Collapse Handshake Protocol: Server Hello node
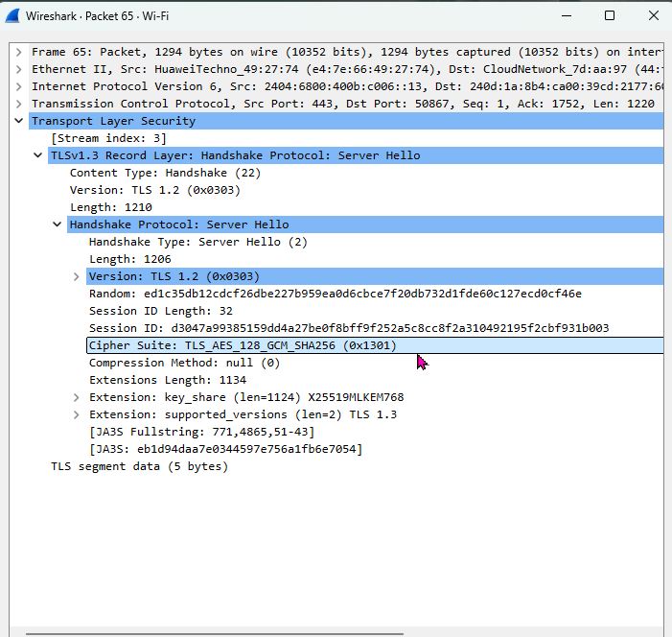Viewport: 672px width, 637px height. coord(57,224)
